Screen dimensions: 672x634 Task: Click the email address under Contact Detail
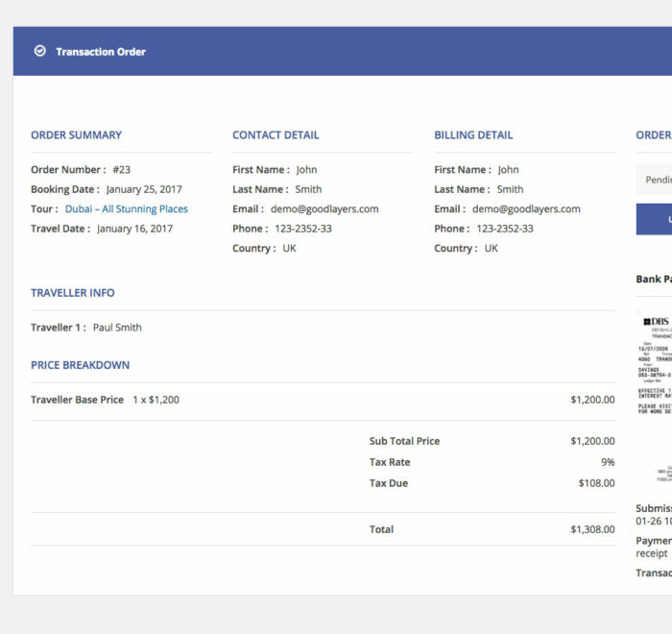[324, 209]
